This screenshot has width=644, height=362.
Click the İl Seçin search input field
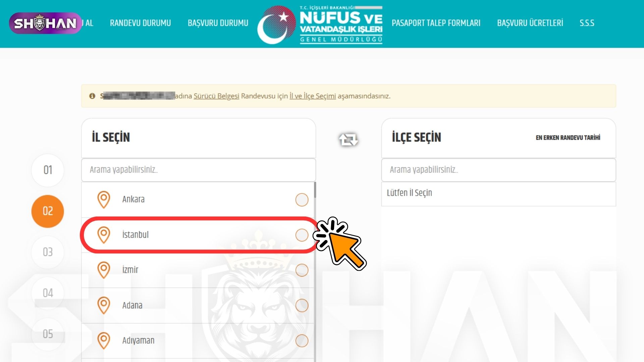[199, 170]
